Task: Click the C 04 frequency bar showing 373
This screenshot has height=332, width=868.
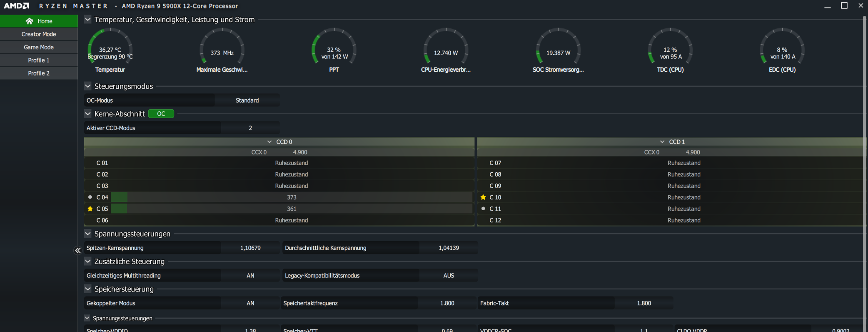Action: (292, 197)
